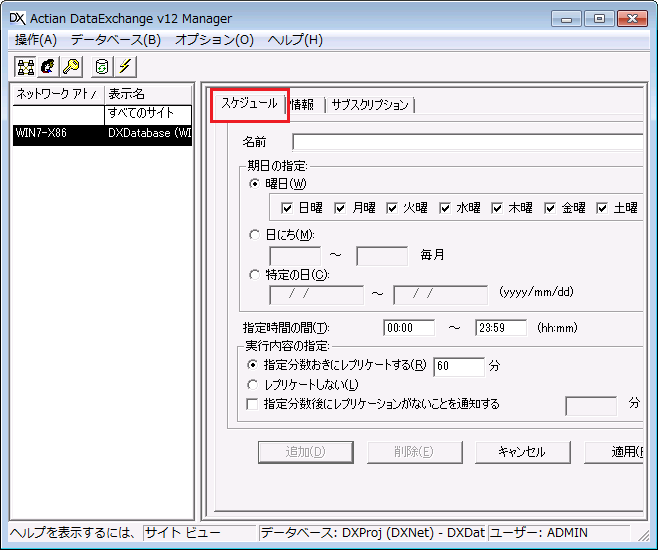Click in the 名前 text field
The height and width of the screenshot is (550, 658).
pos(466,142)
